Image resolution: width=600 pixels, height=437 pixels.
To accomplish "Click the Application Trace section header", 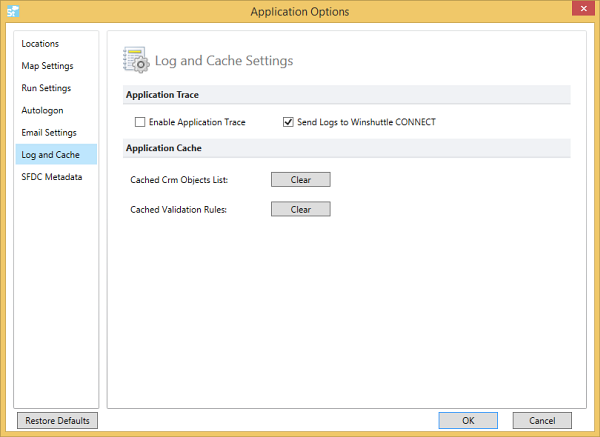I will [347, 95].
